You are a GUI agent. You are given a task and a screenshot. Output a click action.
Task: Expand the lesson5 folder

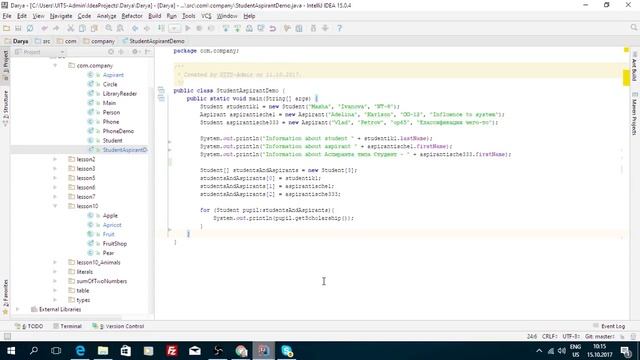coord(55,178)
